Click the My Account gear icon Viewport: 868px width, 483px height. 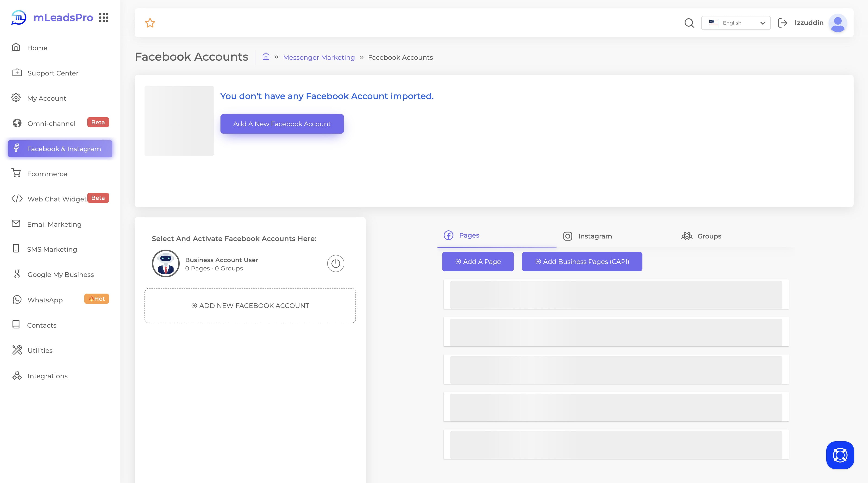(x=16, y=97)
